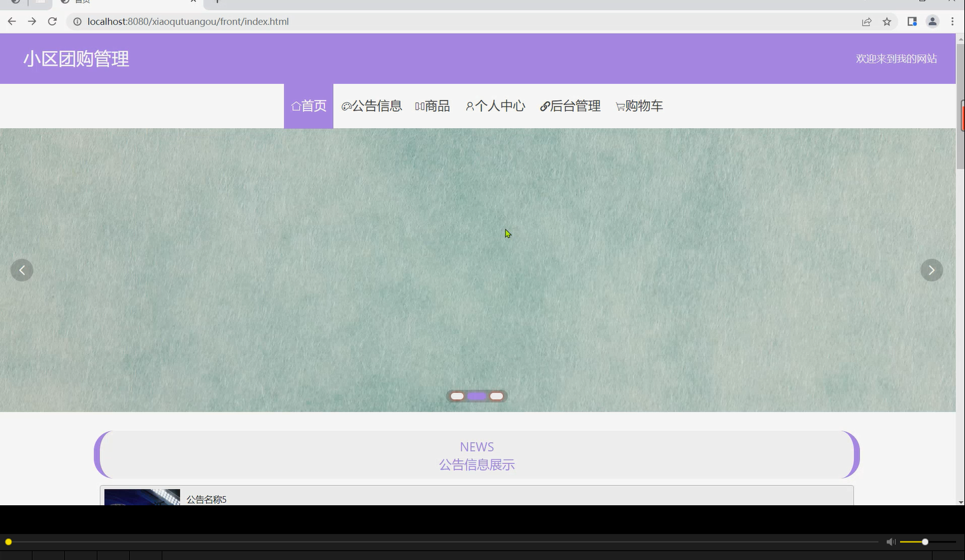The width and height of the screenshot is (965, 560).
Task: Open 个人中心 via its person icon
Action: [x=470, y=106]
